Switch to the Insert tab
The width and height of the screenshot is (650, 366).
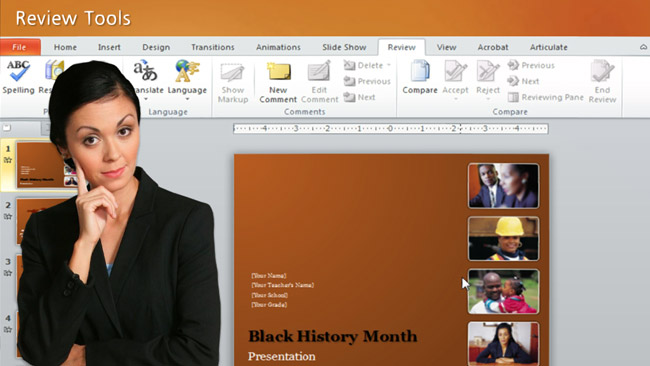109,47
